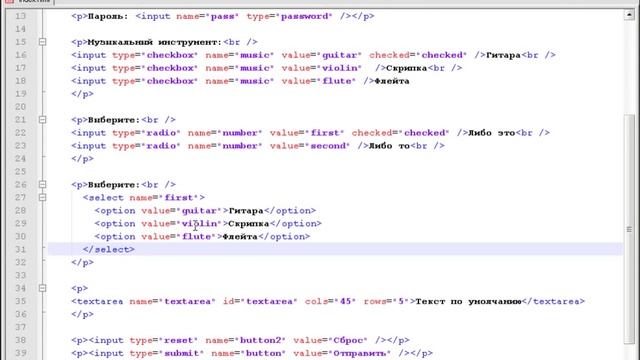Click line number 37 in the margin

pyautogui.click(x=20, y=327)
